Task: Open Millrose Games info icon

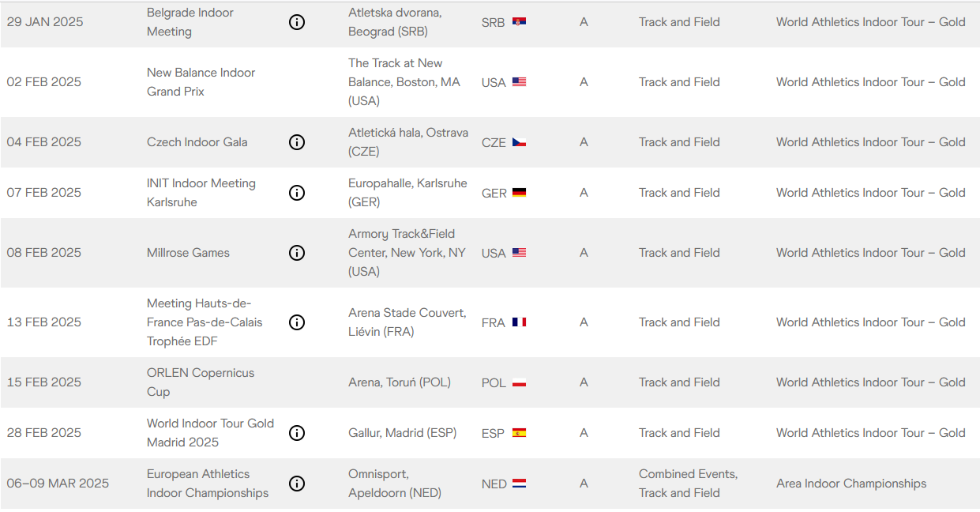Action: click(x=297, y=253)
